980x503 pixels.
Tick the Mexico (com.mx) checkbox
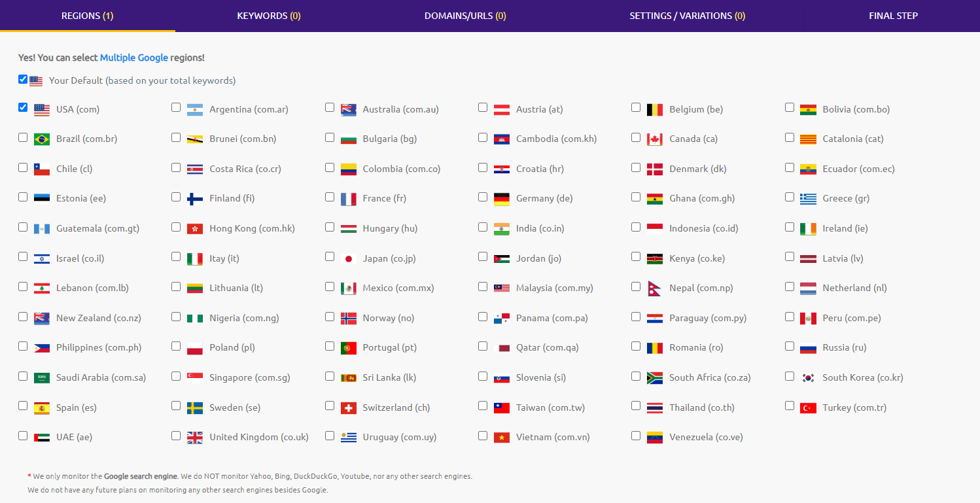click(x=330, y=286)
